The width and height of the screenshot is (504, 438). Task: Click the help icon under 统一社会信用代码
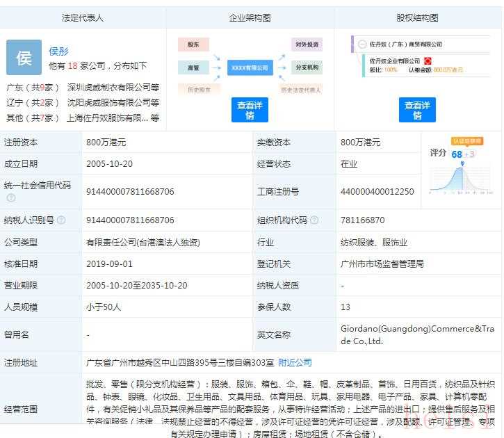(x=11, y=198)
